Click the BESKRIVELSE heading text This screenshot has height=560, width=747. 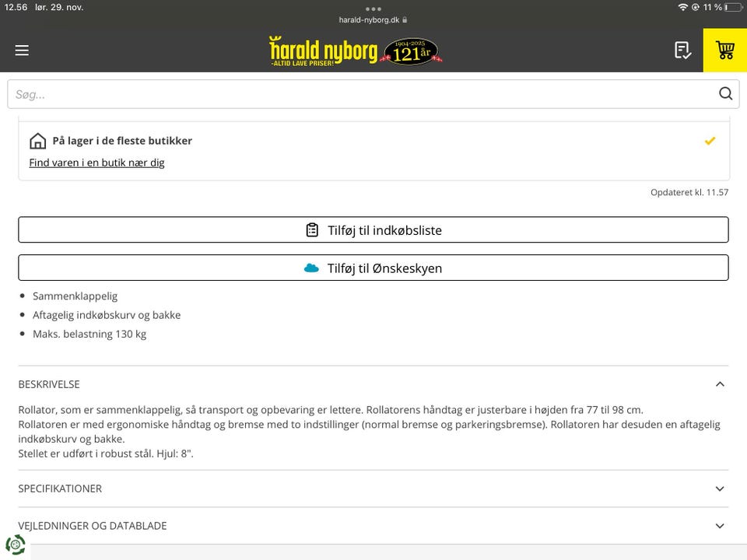(49, 384)
